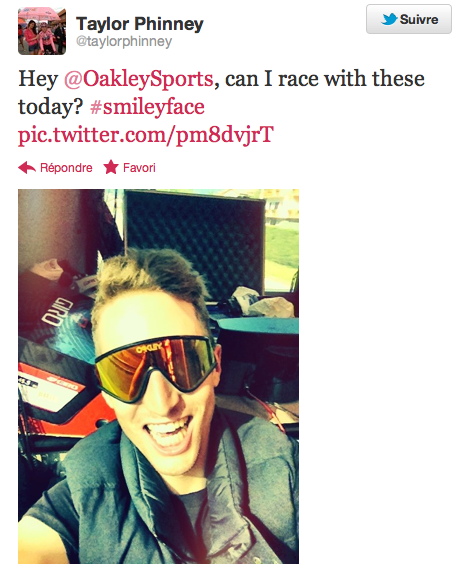Open the @taylorphinney handle link
The height and width of the screenshot is (570, 467).
click(x=124, y=41)
